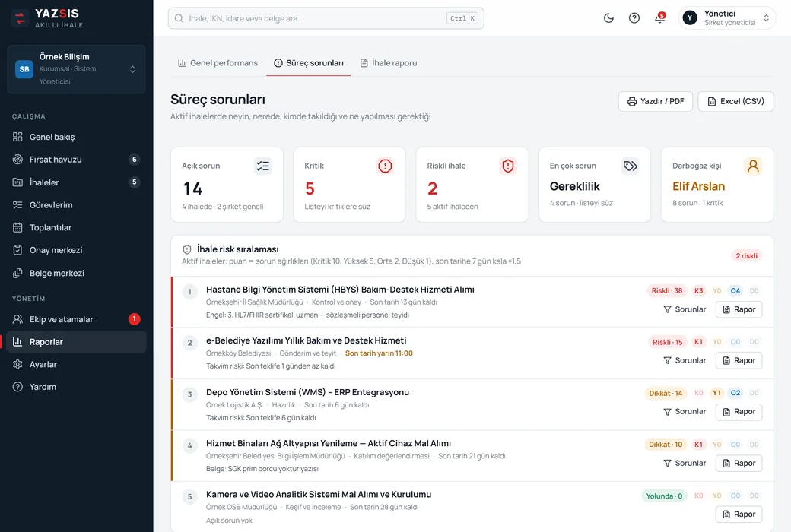Screen dimensions: 791x532
Task: Switch to the İhale raporu tab
Action: click(389, 63)
